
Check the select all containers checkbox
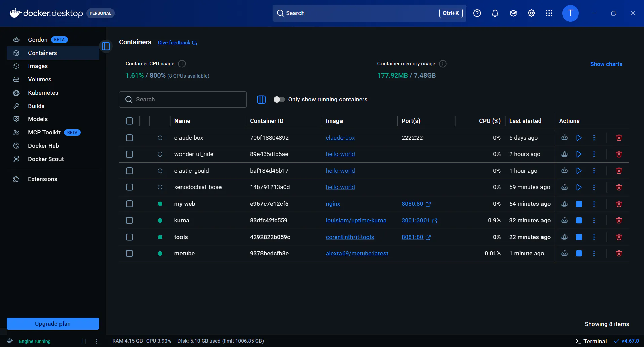[129, 121]
